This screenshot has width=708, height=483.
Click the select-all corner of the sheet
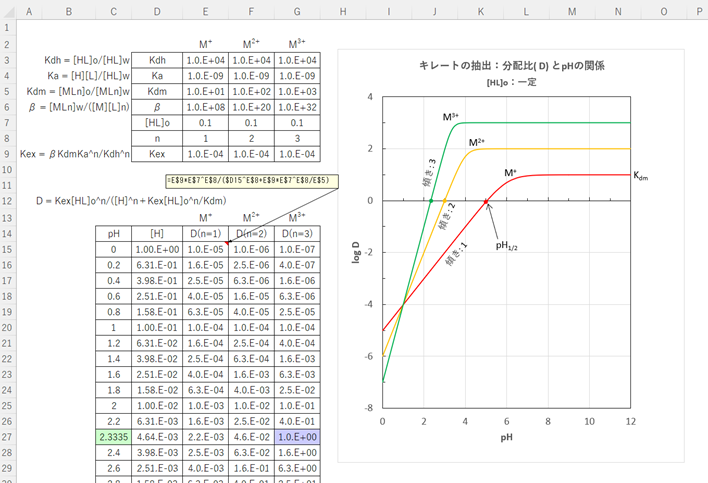pos(8,12)
